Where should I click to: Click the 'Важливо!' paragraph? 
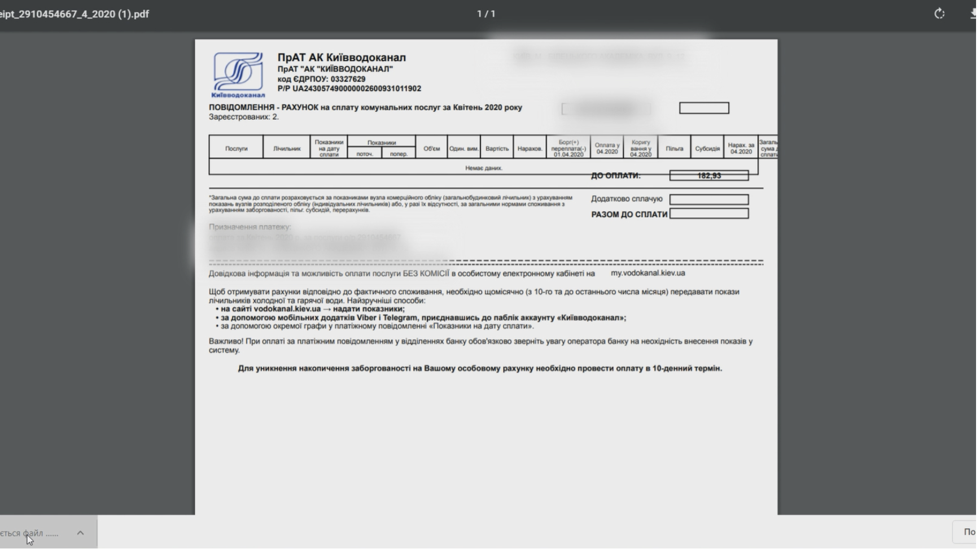pos(481,346)
